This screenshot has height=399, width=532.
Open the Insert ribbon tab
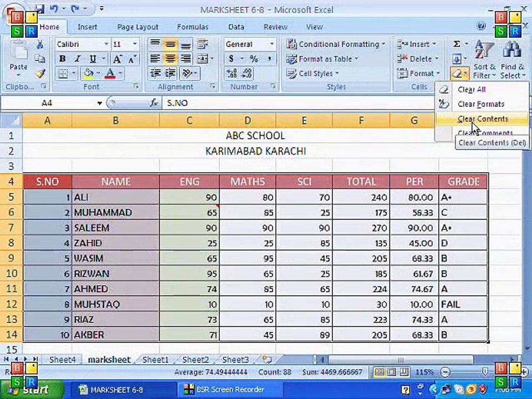pyautogui.click(x=87, y=27)
